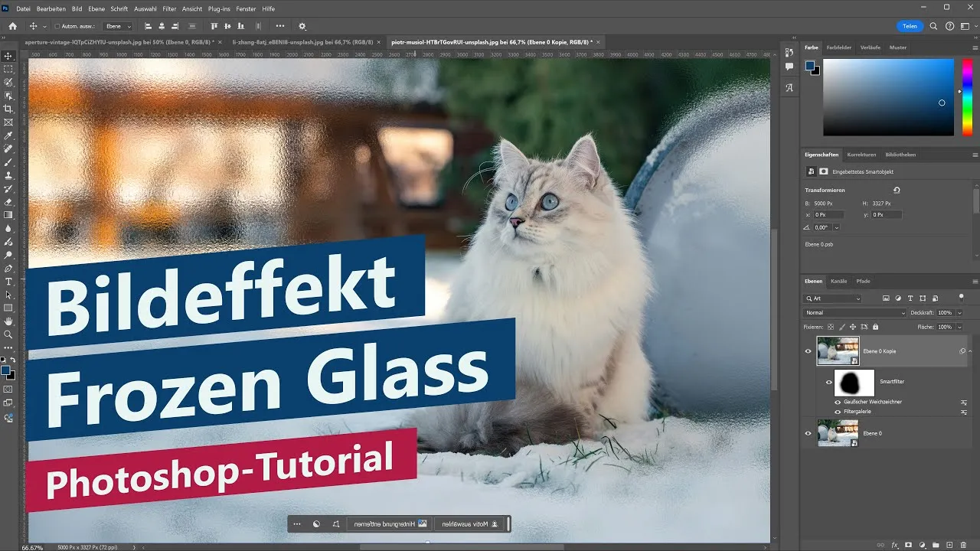The width and height of the screenshot is (980, 551).
Task: Open the Filter menu
Action: point(169,8)
